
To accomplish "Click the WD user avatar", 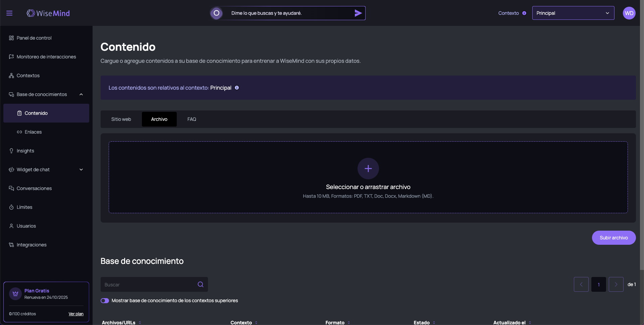I will pos(629,13).
